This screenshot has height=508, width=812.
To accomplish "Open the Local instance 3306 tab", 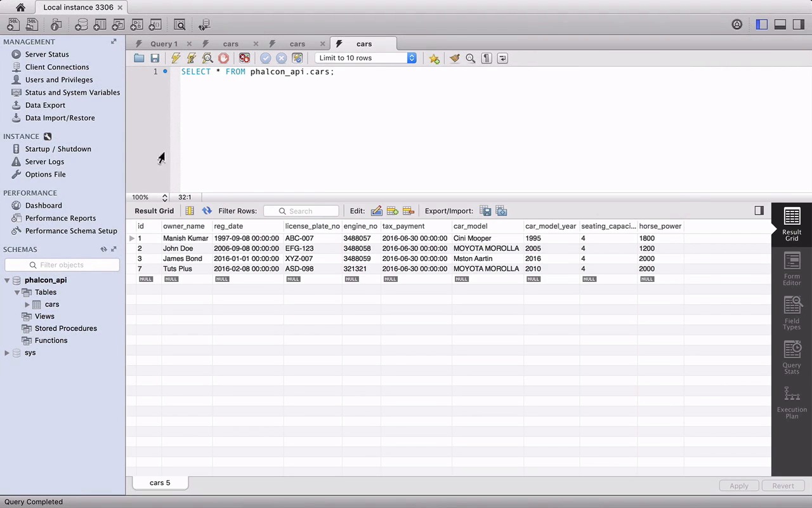I will (78, 8).
